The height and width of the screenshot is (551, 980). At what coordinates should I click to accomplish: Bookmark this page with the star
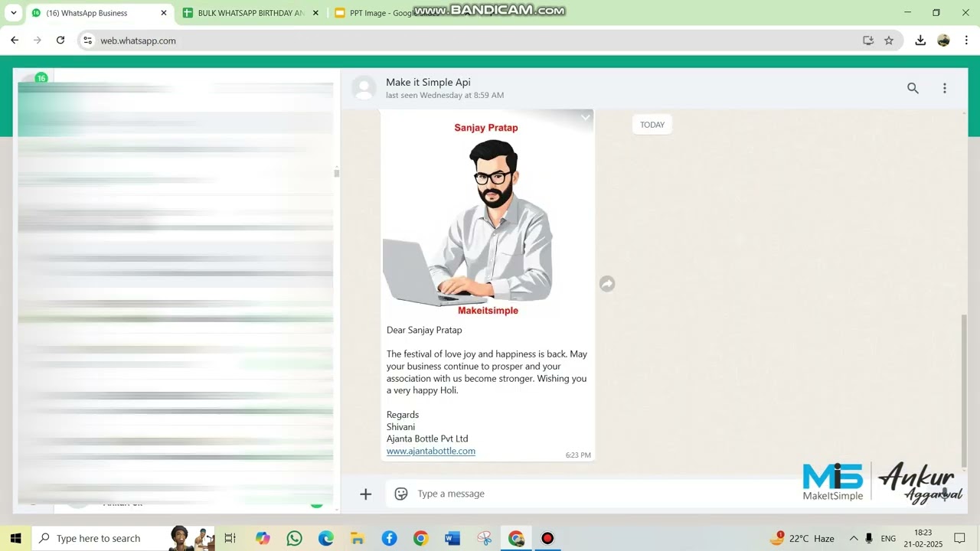[x=889, y=41]
